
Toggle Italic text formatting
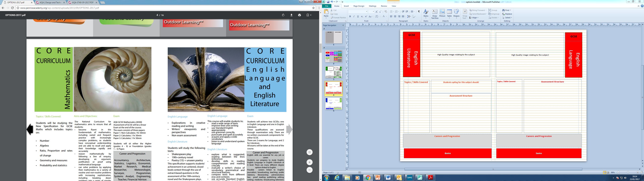pos(354,16)
